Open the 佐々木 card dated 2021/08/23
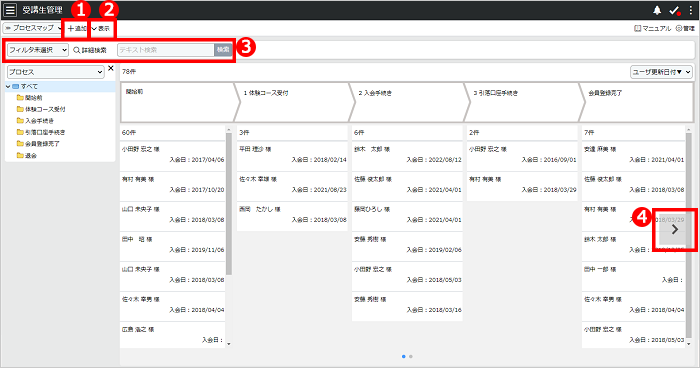 292,185
